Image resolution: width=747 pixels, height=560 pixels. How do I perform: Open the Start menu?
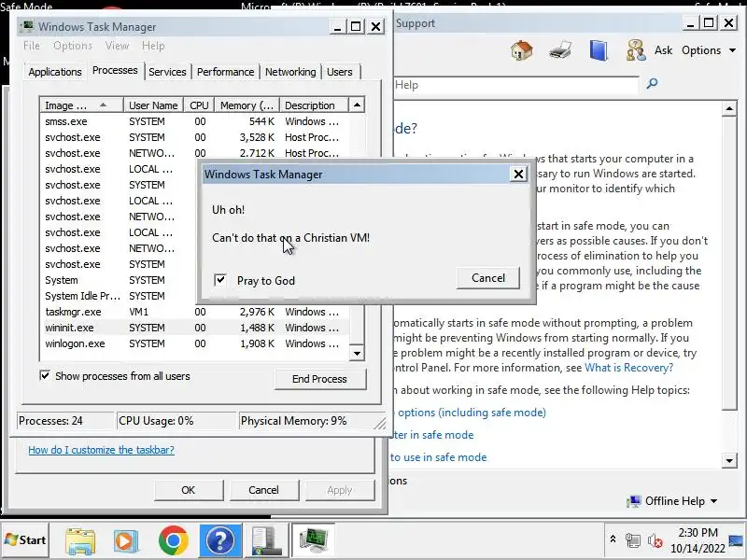coord(25,540)
